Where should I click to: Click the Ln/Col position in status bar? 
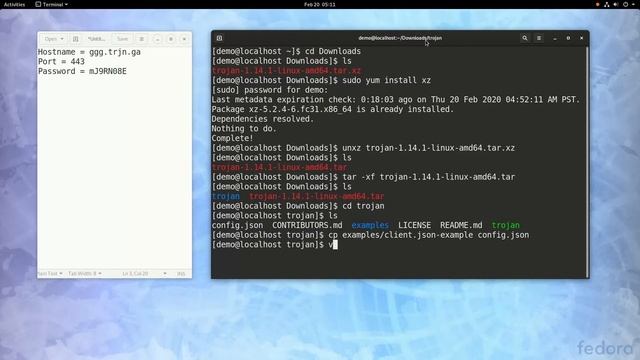click(x=135, y=273)
